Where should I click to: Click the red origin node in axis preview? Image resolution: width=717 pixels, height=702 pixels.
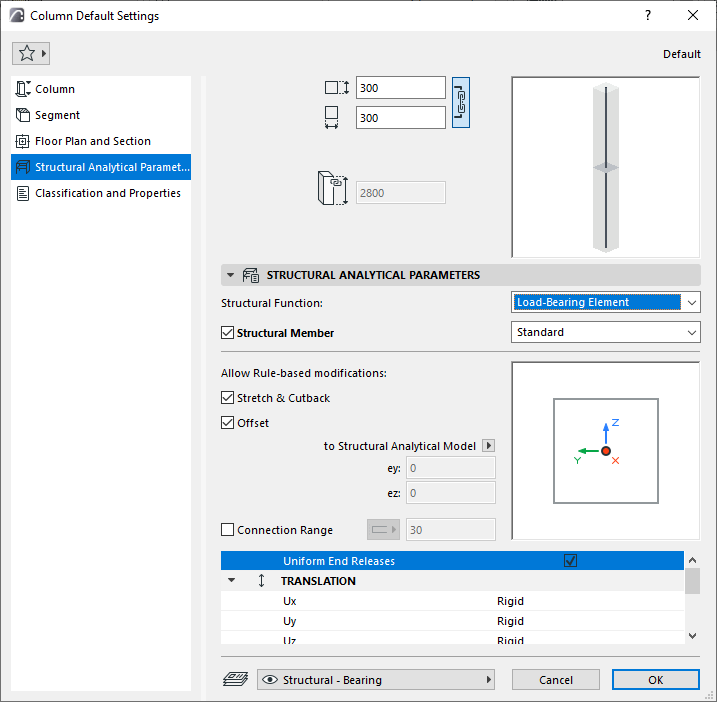(x=606, y=451)
